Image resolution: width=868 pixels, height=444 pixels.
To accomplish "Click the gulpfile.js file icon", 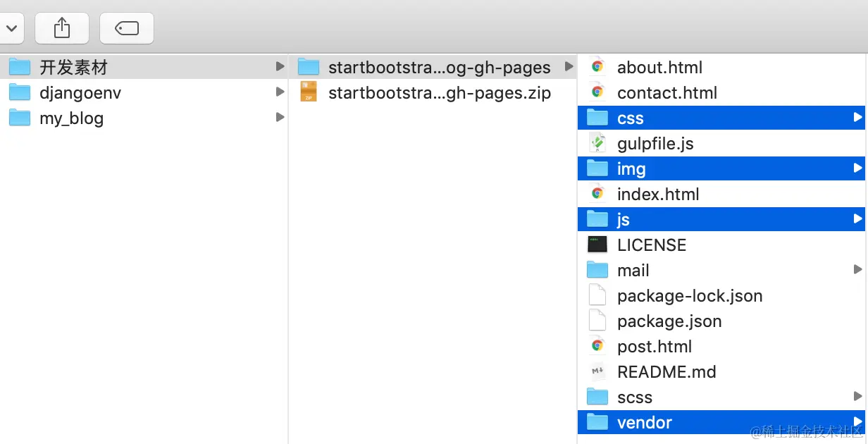I will [x=597, y=143].
